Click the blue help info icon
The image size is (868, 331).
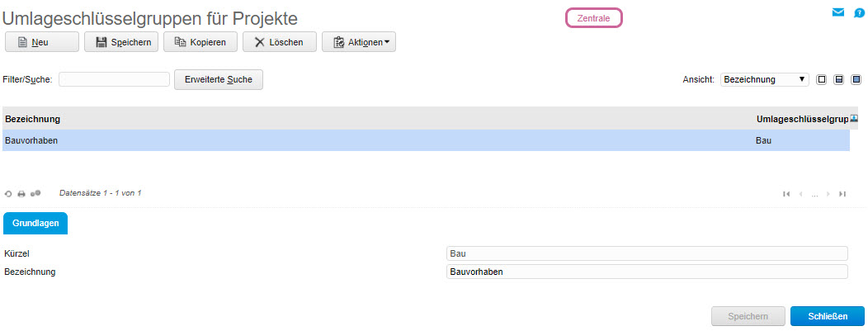859,12
